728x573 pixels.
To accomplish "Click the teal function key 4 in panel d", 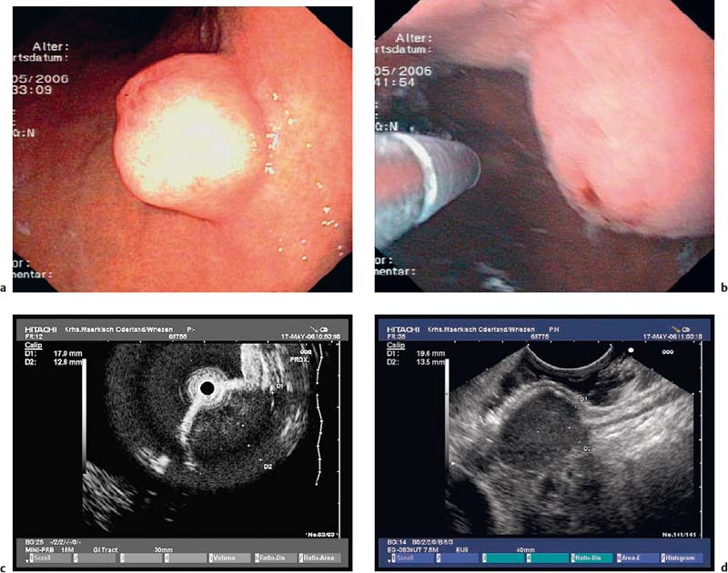I will click(x=544, y=558).
